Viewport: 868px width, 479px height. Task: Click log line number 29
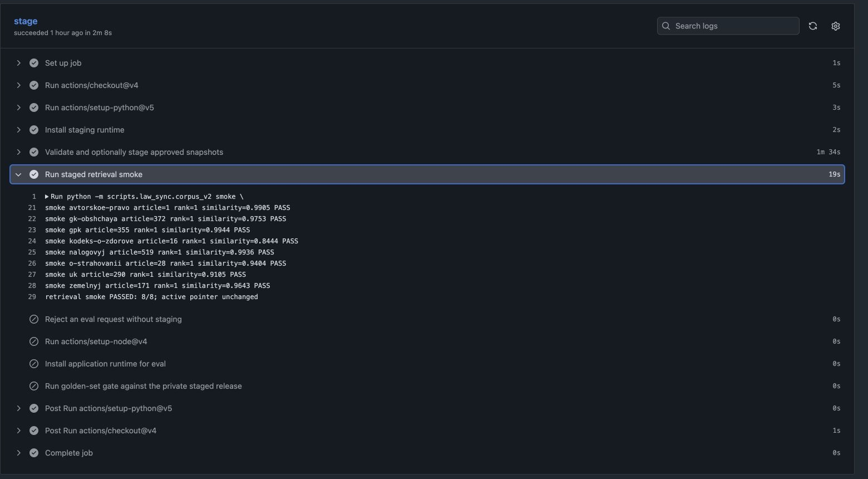coord(32,297)
